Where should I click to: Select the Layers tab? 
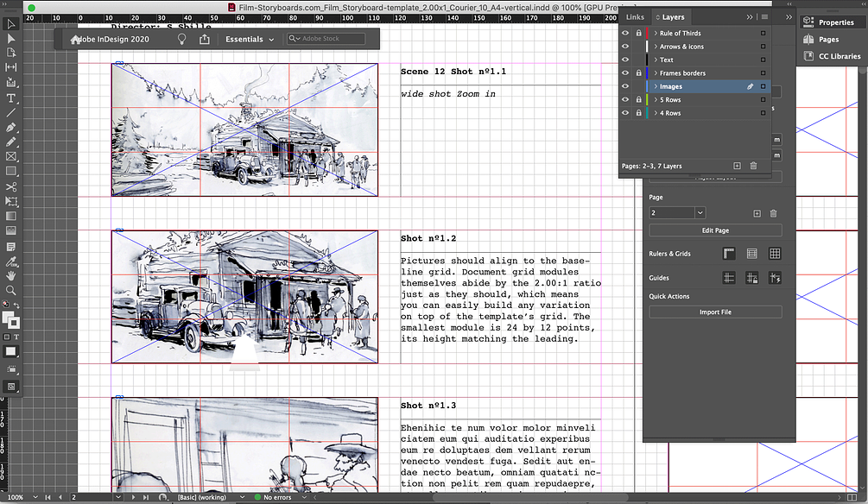pyautogui.click(x=672, y=16)
